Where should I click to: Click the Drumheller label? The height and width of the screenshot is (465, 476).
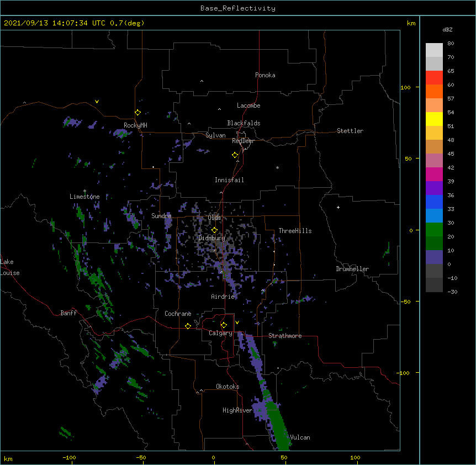pos(352,269)
